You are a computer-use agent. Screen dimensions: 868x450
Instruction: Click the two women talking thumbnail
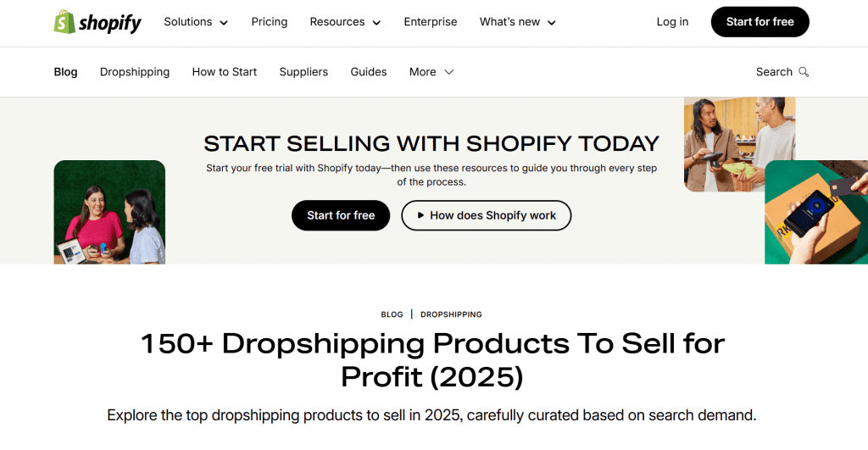pyautogui.click(x=109, y=212)
